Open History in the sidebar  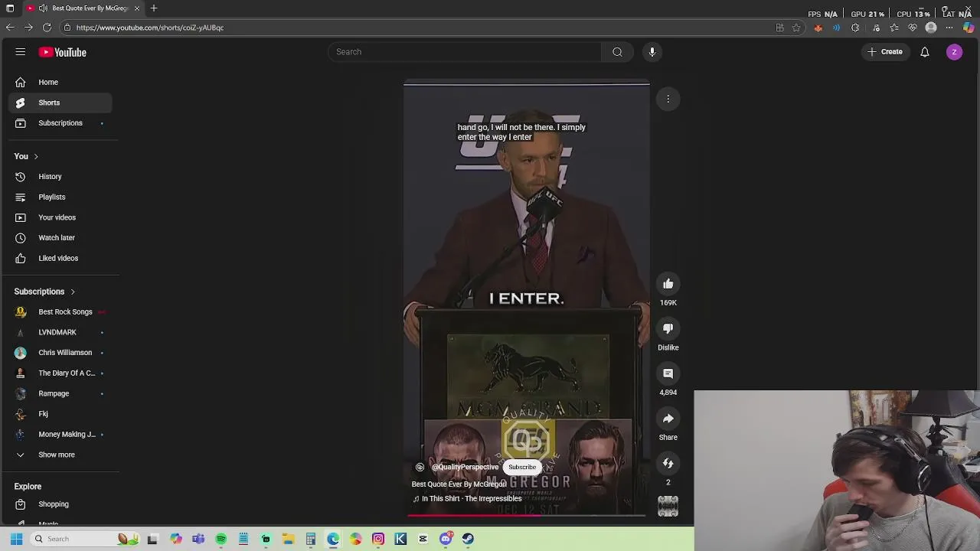click(60, 177)
